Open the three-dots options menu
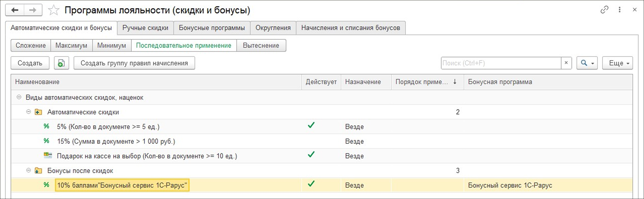 tap(620, 10)
